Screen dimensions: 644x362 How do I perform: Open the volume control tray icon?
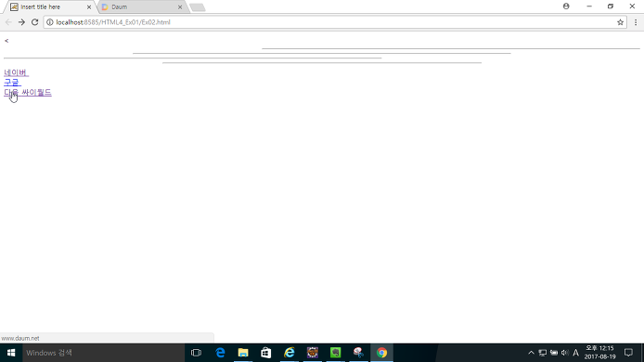point(565,353)
